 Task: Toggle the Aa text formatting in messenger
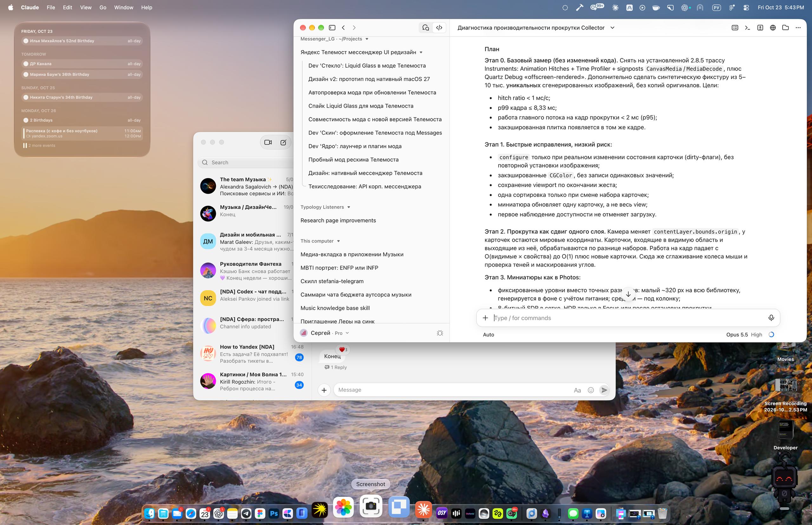click(577, 390)
